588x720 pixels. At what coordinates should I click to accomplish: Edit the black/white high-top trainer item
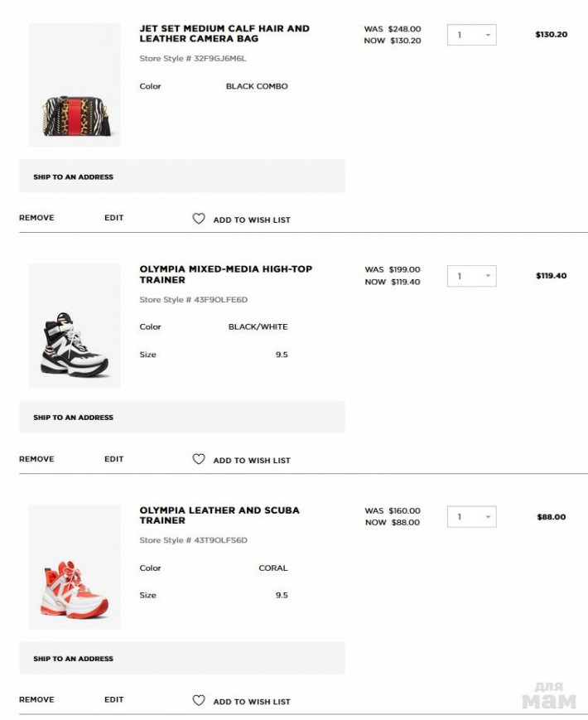tap(113, 459)
